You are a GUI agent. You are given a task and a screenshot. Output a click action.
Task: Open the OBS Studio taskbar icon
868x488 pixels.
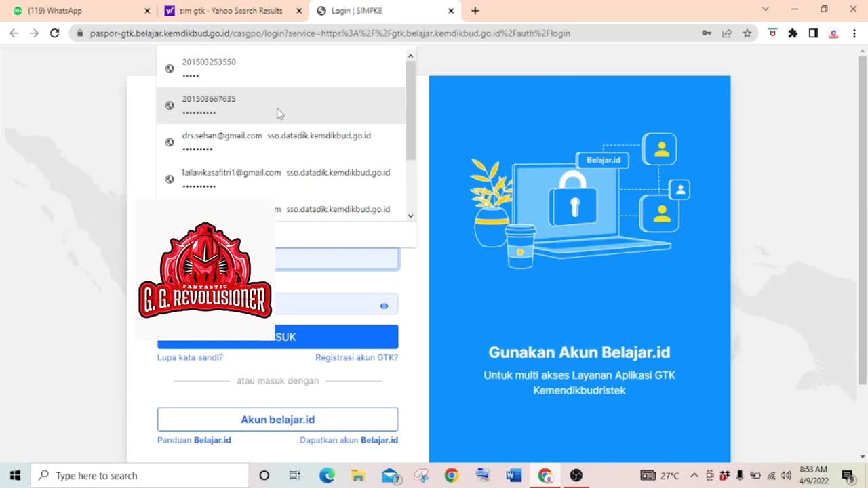pyautogui.click(x=576, y=475)
